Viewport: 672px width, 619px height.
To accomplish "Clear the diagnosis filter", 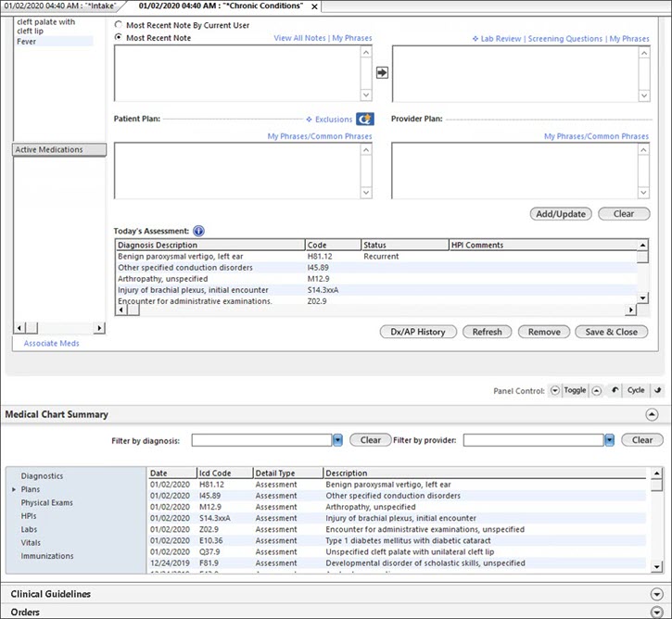I will 370,440.
